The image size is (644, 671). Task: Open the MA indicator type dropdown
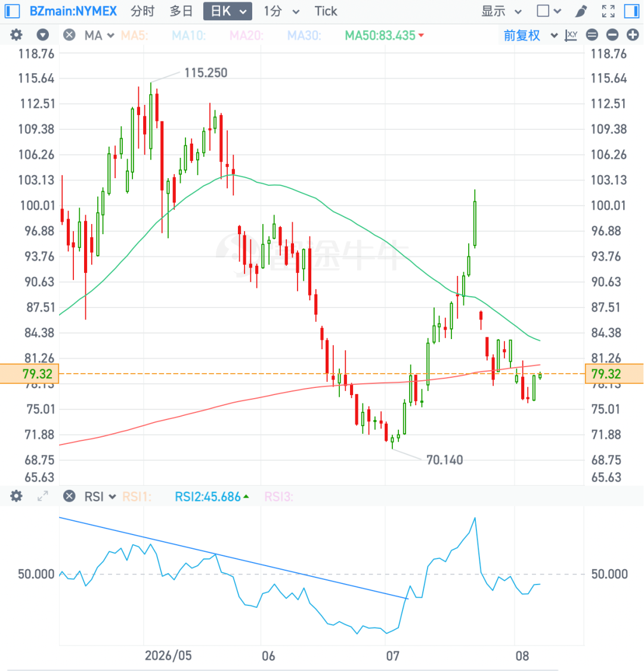click(x=99, y=35)
